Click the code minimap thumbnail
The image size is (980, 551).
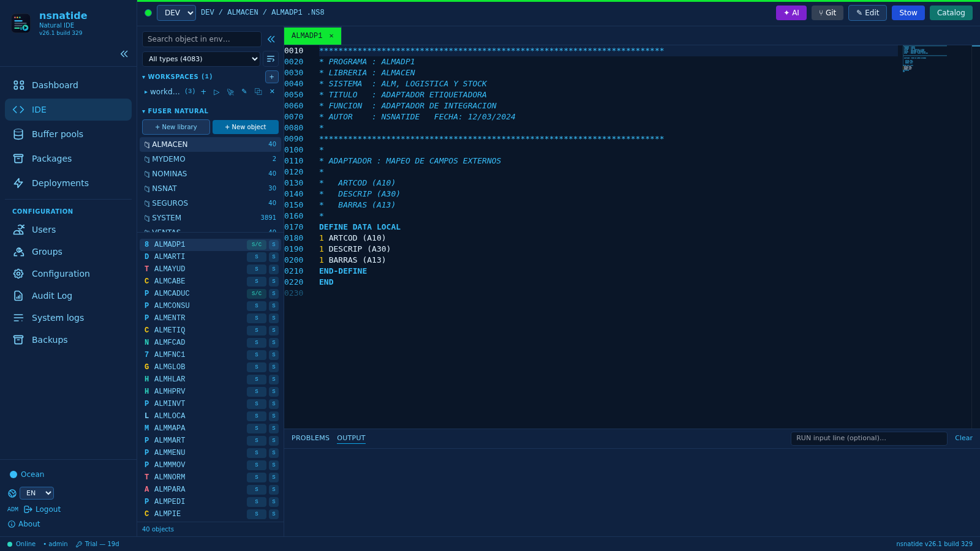point(924,59)
